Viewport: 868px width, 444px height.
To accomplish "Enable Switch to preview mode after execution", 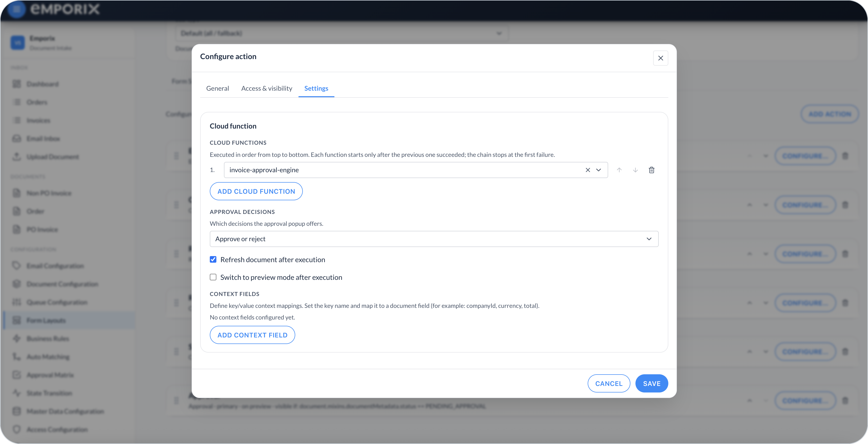I will click(x=213, y=277).
